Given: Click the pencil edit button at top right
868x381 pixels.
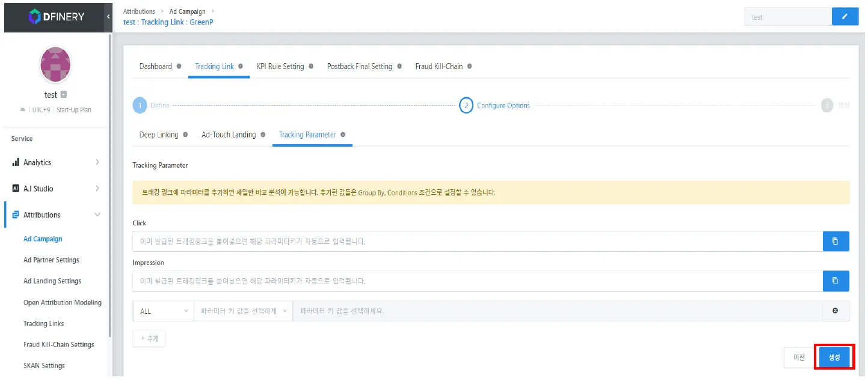Looking at the screenshot, I should pos(845,17).
